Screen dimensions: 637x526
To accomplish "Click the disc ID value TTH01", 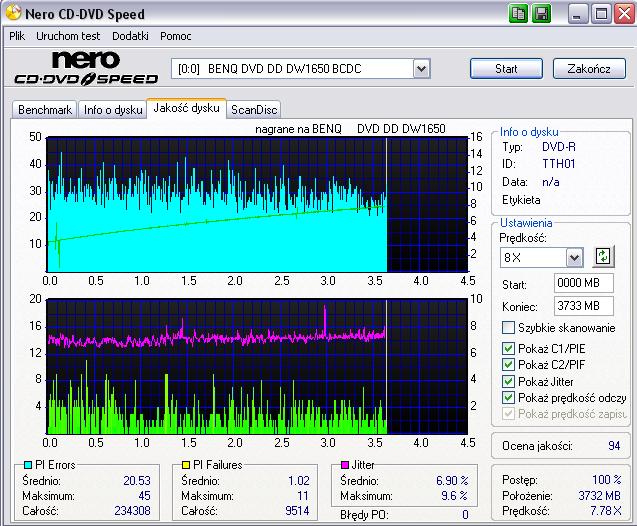I will 559,164.
